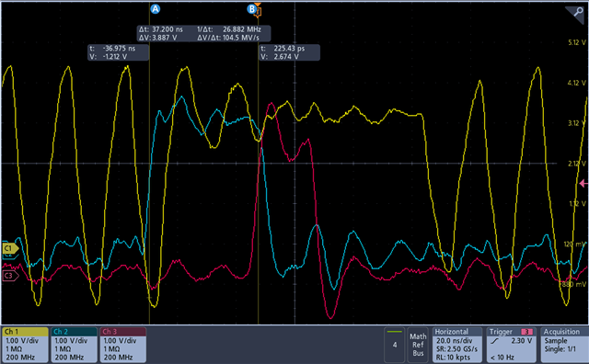
Task: Open the Acquisition settings badge
Action: click(564, 345)
